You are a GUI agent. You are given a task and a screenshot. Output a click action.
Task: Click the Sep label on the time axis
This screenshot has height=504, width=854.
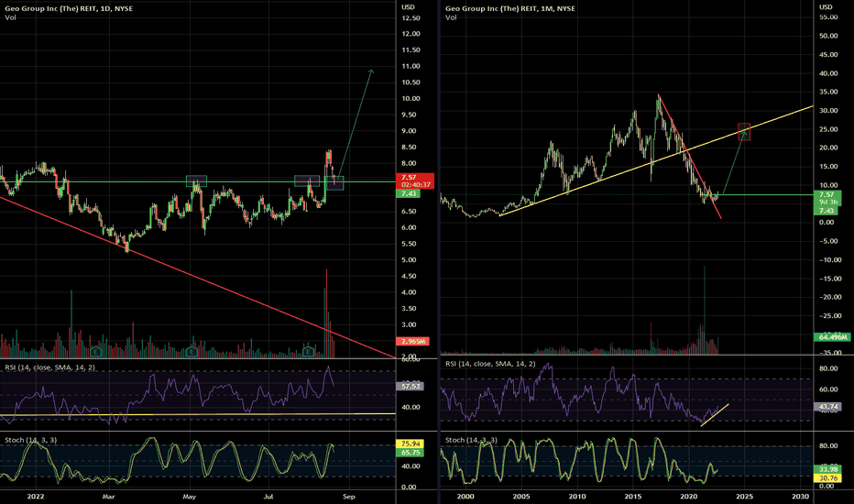click(348, 497)
